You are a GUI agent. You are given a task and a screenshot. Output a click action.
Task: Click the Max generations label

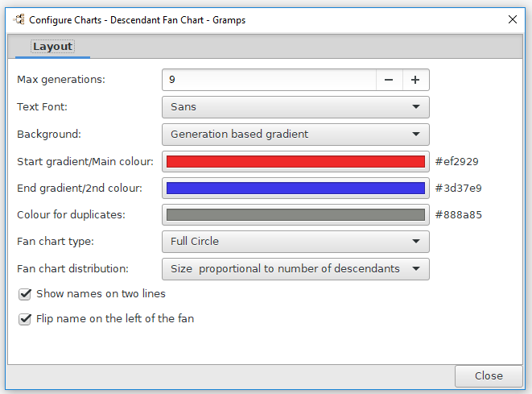(61, 80)
